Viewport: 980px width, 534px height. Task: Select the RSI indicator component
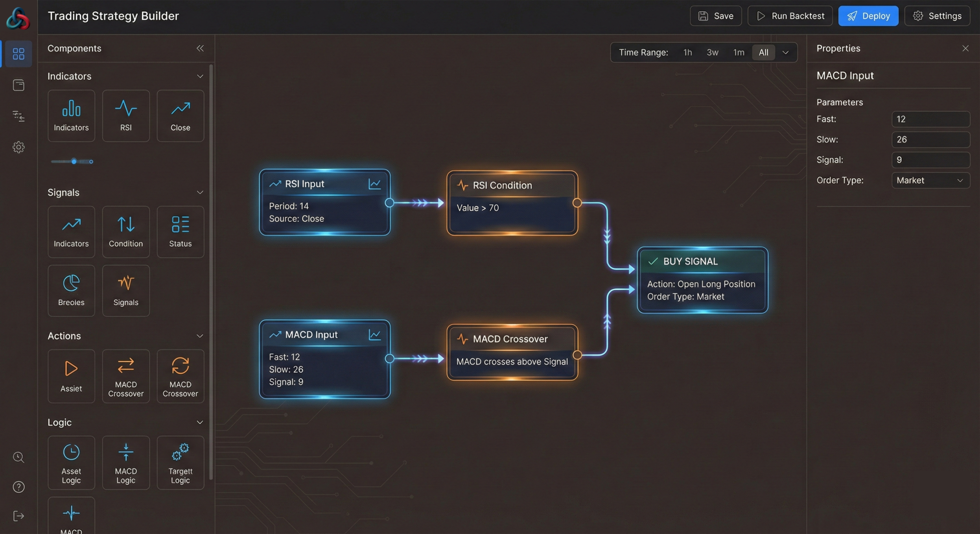[x=126, y=115]
